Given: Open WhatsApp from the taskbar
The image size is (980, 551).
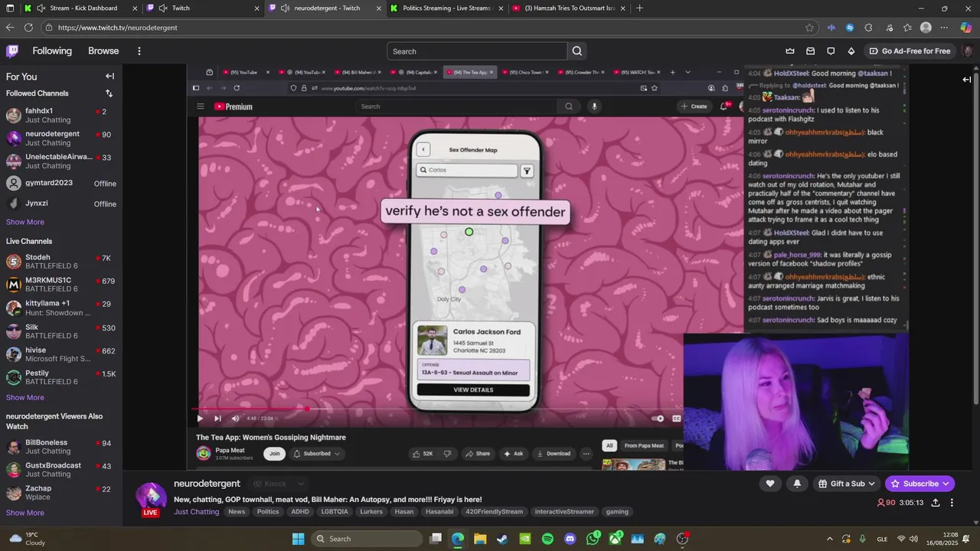Looking at the screenshot, I should (x=593, y=539).
